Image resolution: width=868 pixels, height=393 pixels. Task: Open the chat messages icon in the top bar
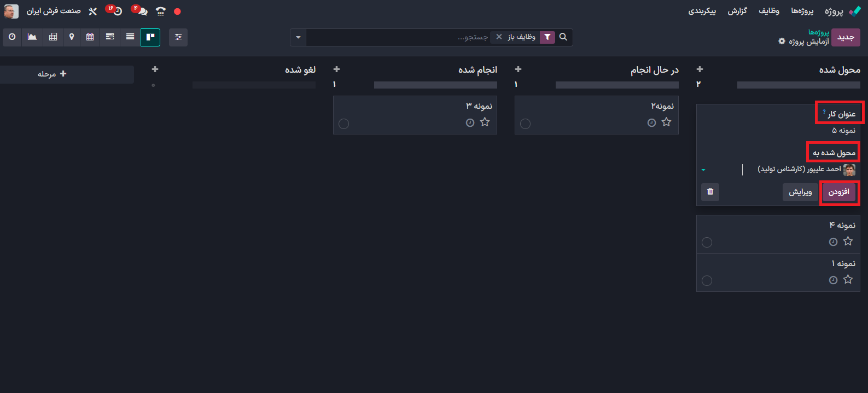[142, 11]
